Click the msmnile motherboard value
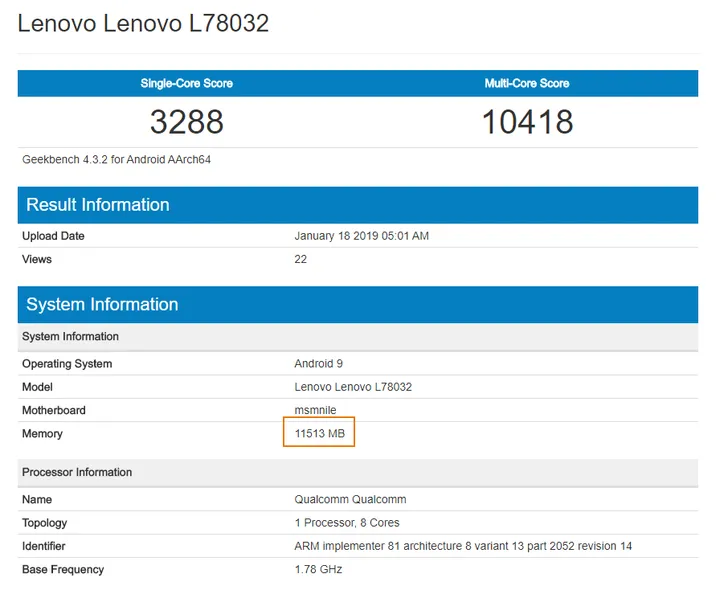The image size is (720, 591). (316, 410)
